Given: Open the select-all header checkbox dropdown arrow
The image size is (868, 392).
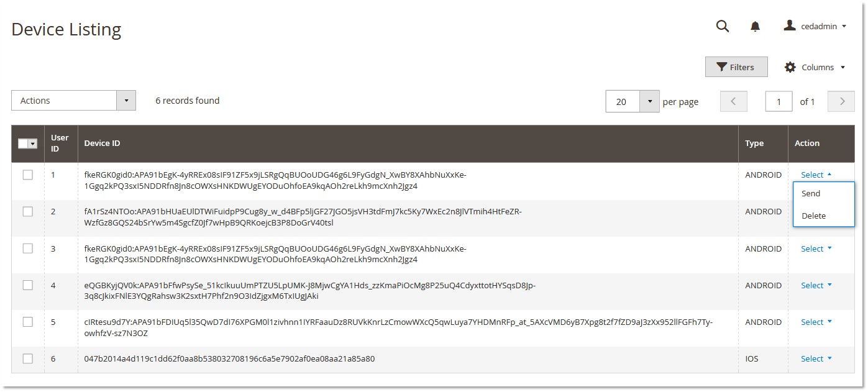Looking at the screenshot, I should [33, 144].
